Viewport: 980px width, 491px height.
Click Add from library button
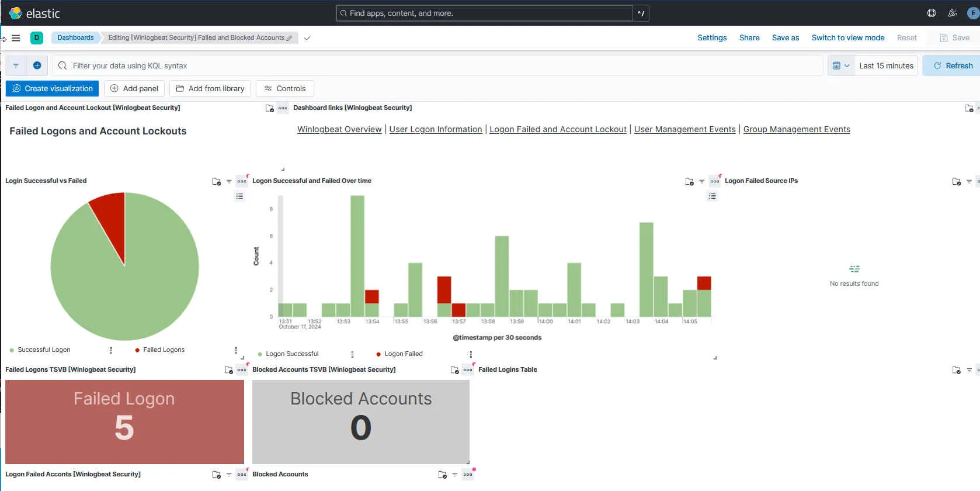[x=210, y=88]
